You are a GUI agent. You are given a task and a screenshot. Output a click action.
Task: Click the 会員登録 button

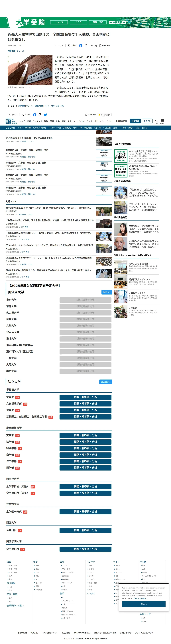coord(135,121)
